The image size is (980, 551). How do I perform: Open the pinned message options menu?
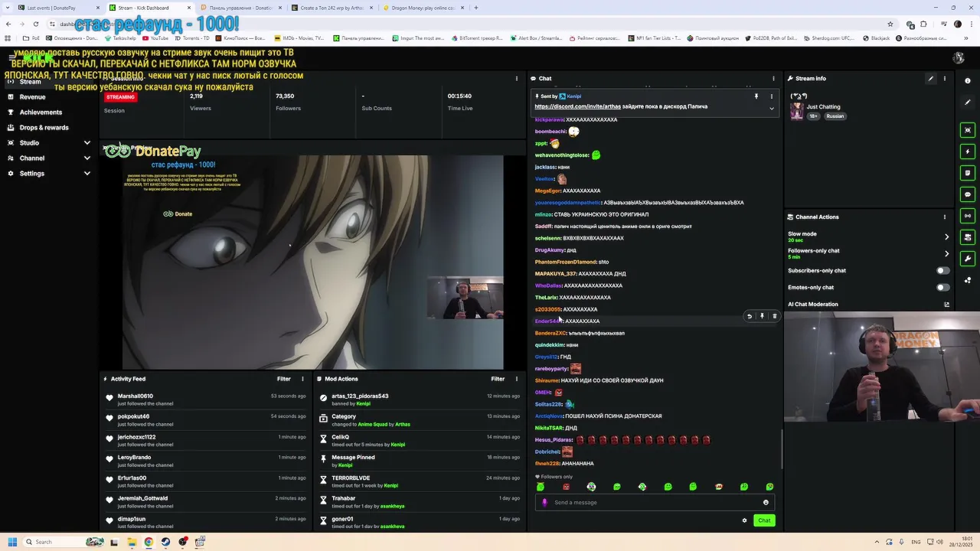click(x=772, y=96)
